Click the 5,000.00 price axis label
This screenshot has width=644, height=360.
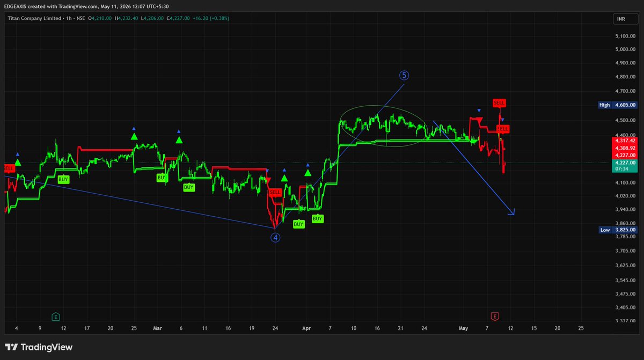(x=625, y=49)
